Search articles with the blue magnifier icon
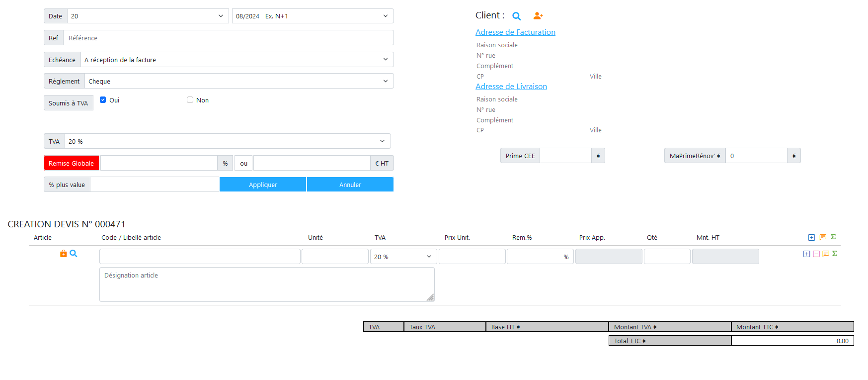Image resolution: width=868 pixels, height=380 pixels. pyautogui.click(x=74, y=254)
